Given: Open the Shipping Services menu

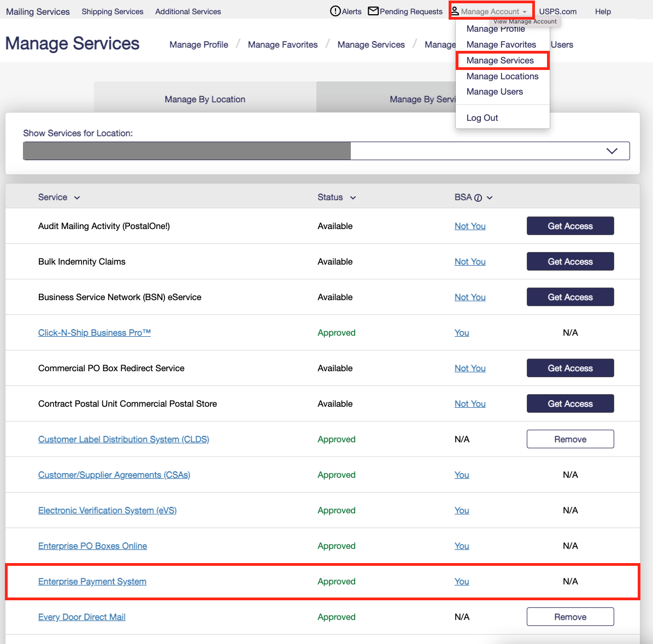Looking at the screenshot, I should [x=113, y=11].
